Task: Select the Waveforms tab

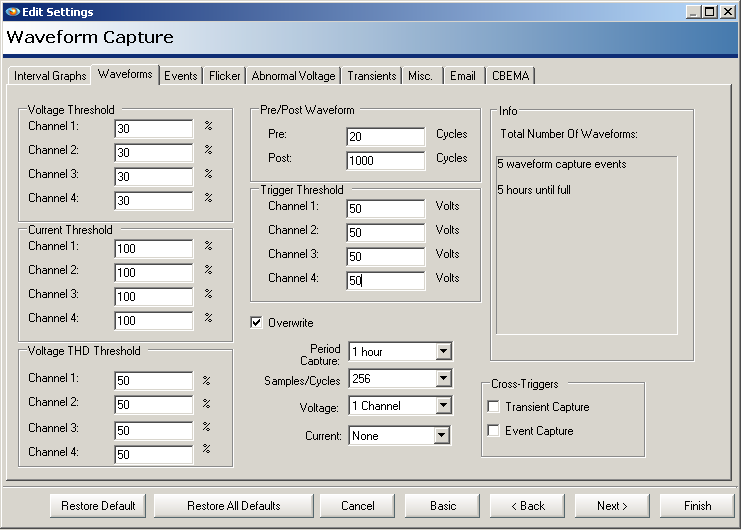Action: coord(125,74)
